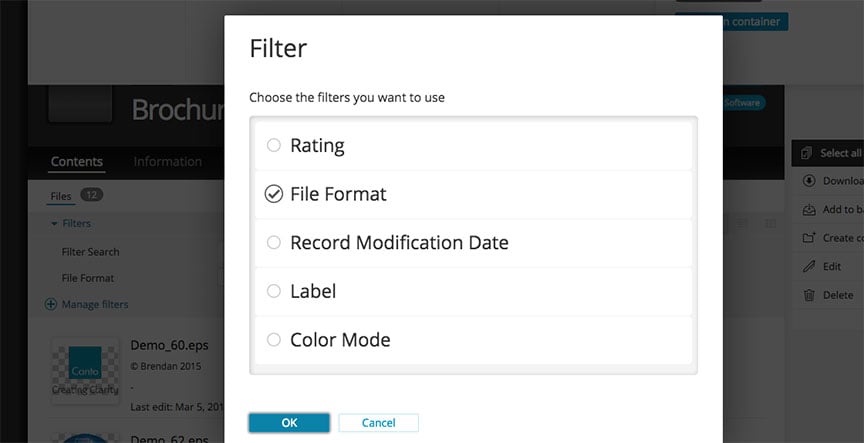Click the Add to basket icon

coord(809,210)
